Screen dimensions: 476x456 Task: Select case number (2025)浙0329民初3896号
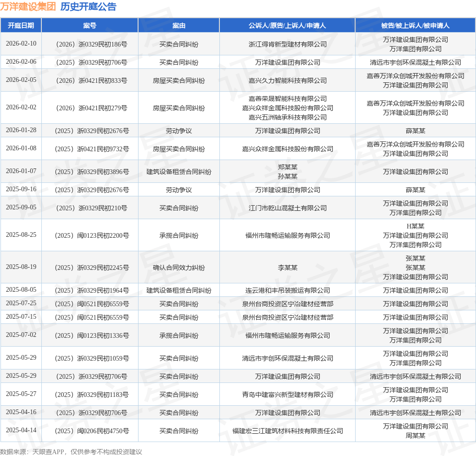[x=92, y=172]
